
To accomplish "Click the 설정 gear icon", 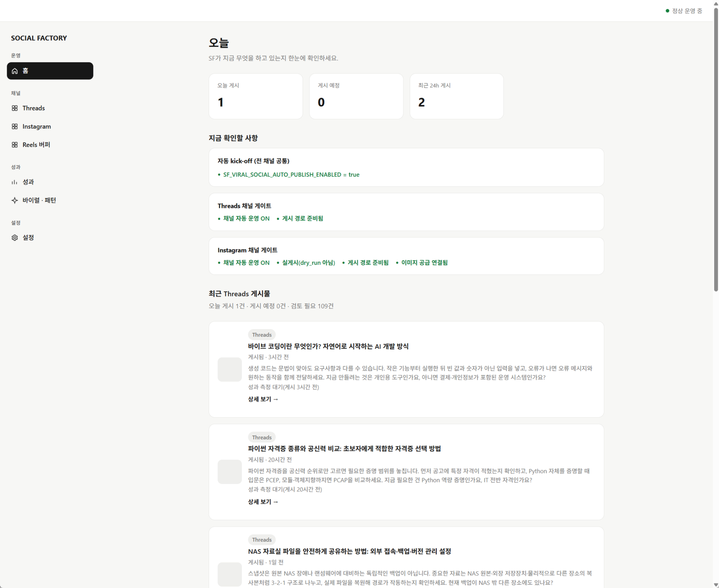I will 15,238.
